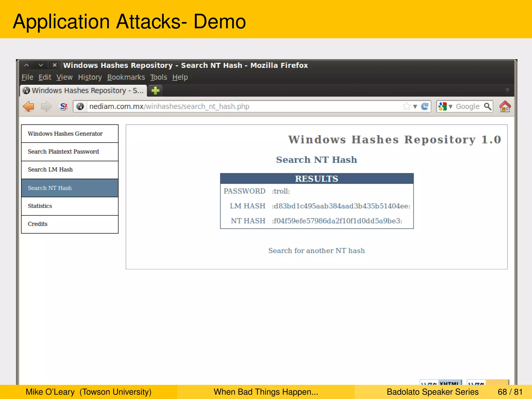Click the Windows Hashes Repository 1.0 heading

[x=395, y=139]
